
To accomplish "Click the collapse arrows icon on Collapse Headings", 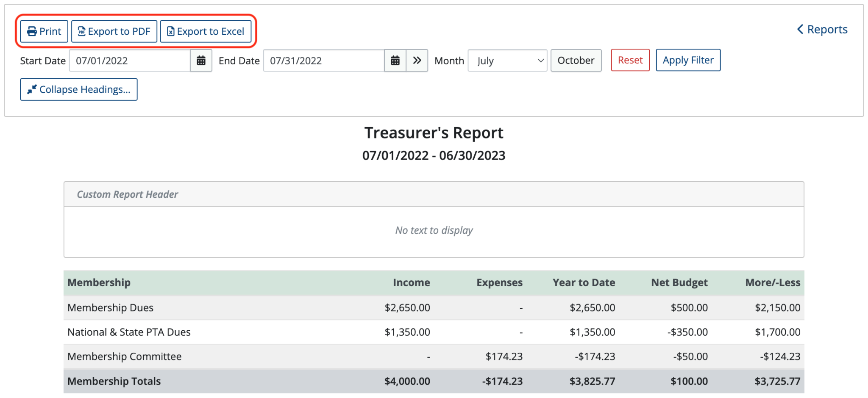I will point(31,89).
